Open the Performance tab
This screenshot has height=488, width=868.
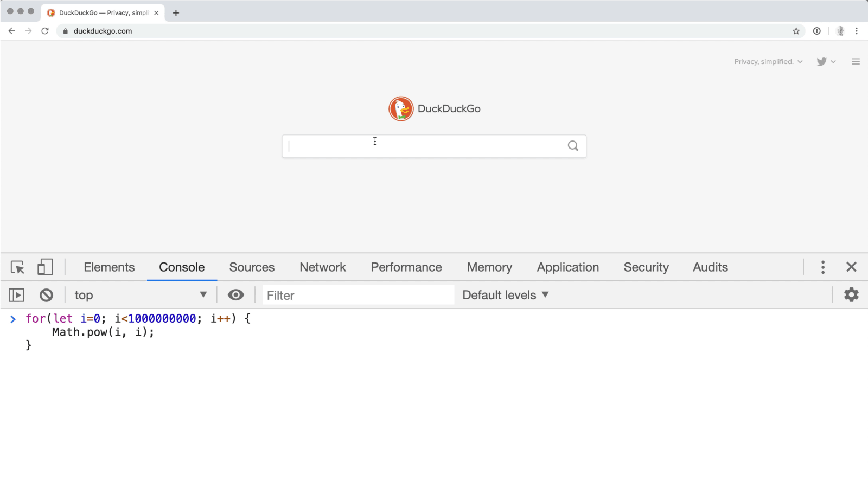(406, 267)
